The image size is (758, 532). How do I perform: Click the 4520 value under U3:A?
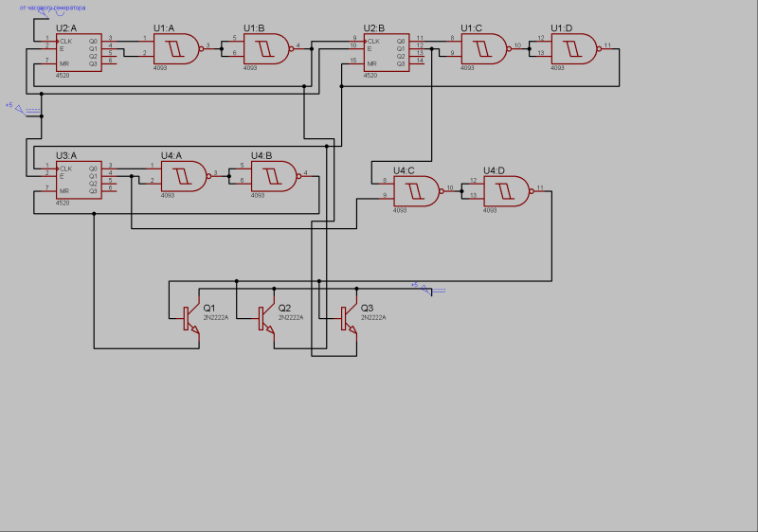coord(63,204)
